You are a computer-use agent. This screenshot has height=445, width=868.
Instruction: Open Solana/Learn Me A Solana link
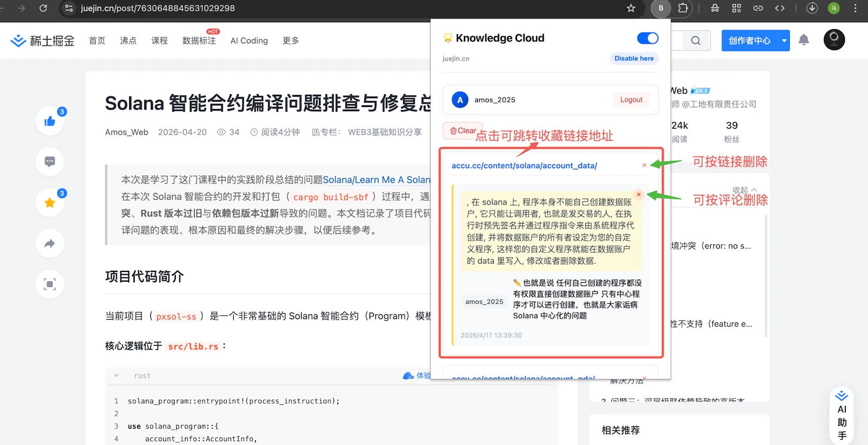pos(376,180)
